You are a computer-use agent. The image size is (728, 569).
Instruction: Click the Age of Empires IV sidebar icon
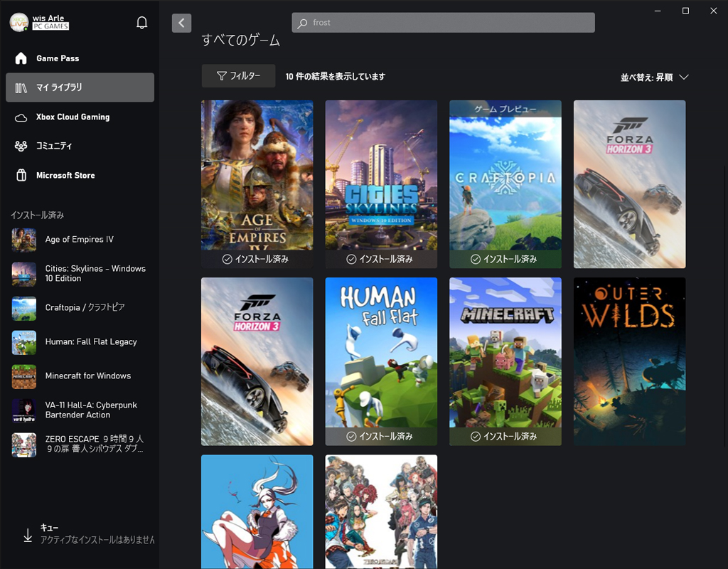(x=23, y=240)
